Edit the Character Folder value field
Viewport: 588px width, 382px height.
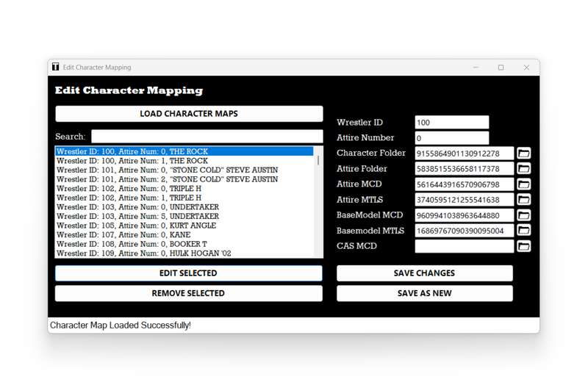(465, 154)
